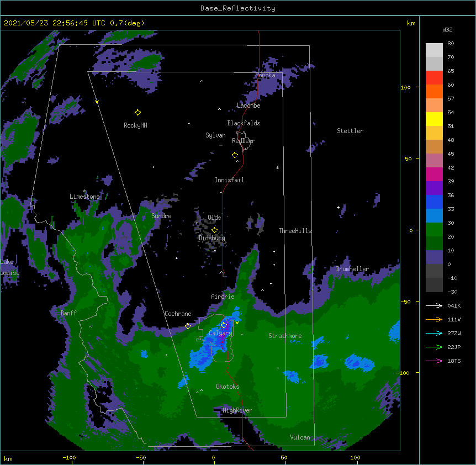Pick the blue 33-36 dBZ color swatch
476x465 pixels.
tap(434, 202)
